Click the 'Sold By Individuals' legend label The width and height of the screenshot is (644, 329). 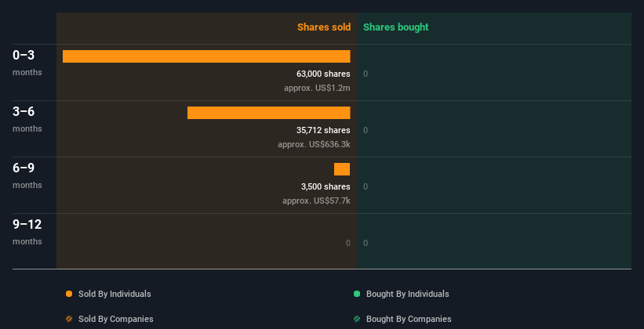tap(115, 294)
